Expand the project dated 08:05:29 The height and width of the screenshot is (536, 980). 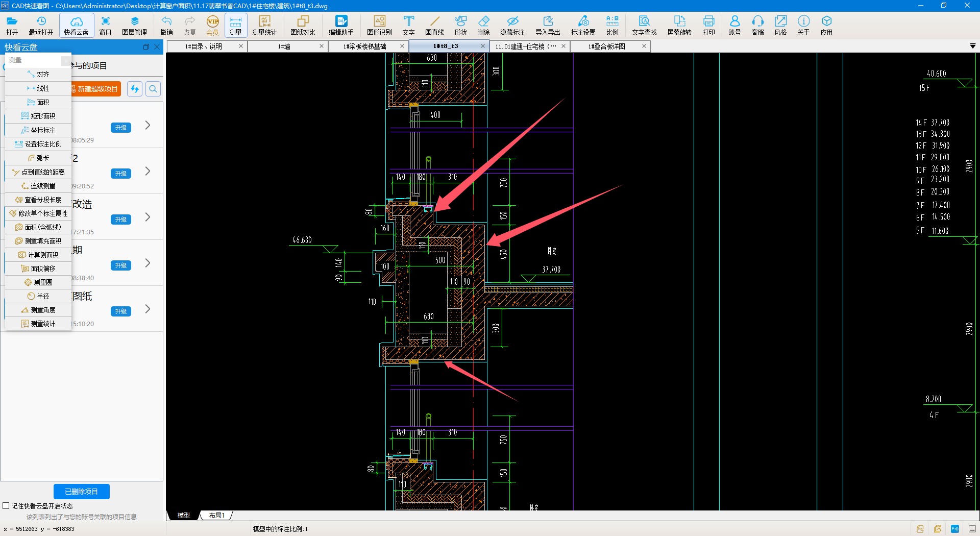[148, 125]
